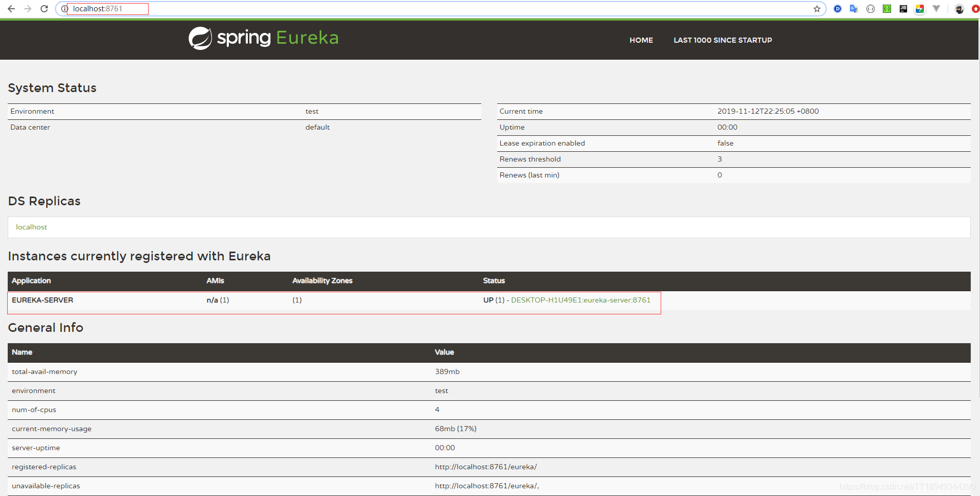Click the green curly-braces extension icon
The image size is (980, 496).
coord(887,9)
